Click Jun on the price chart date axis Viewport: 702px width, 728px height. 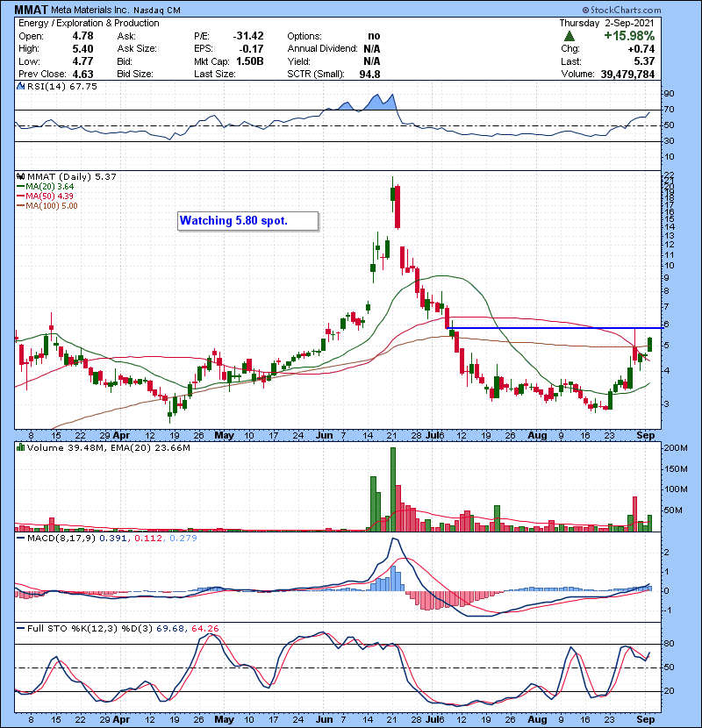tap(325, 436)
